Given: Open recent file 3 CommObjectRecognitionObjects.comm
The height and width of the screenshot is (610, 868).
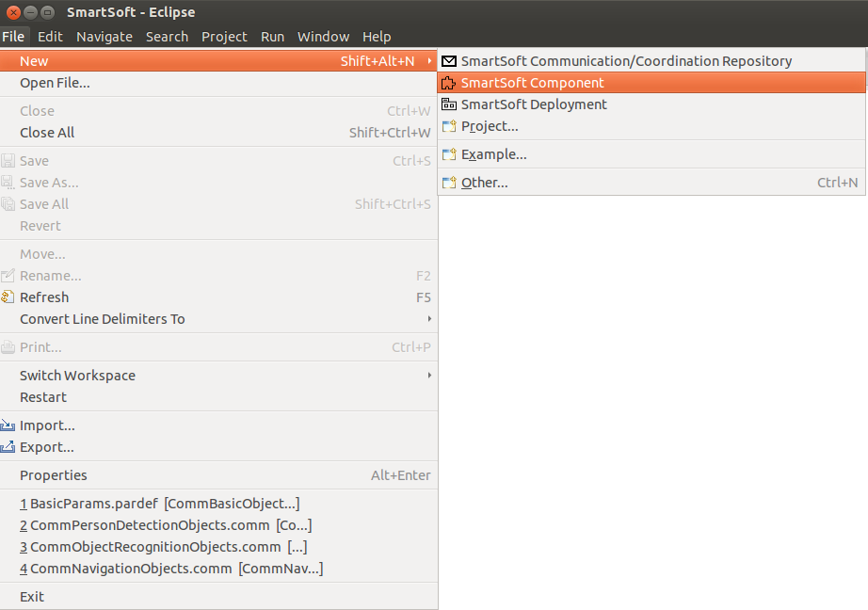Looking at the screenshot, I should pyautogui.click(x=218, y=547).
